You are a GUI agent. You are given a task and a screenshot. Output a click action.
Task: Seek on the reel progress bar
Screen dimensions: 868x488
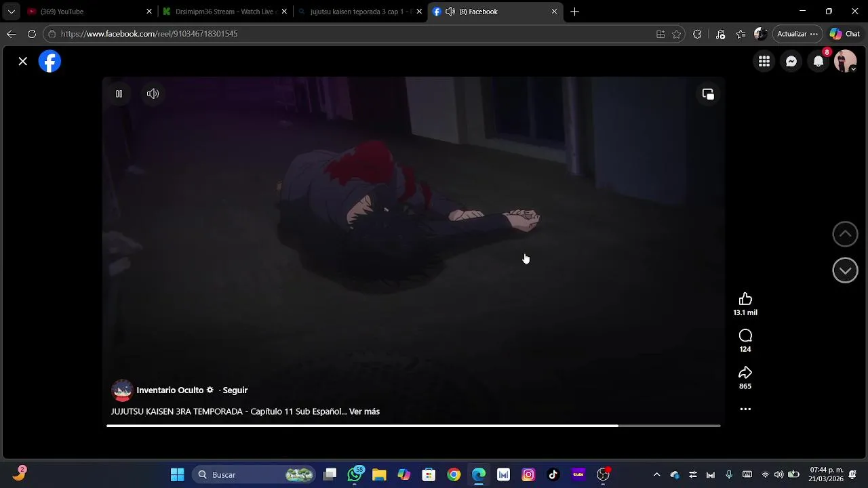tap(413, 426)
